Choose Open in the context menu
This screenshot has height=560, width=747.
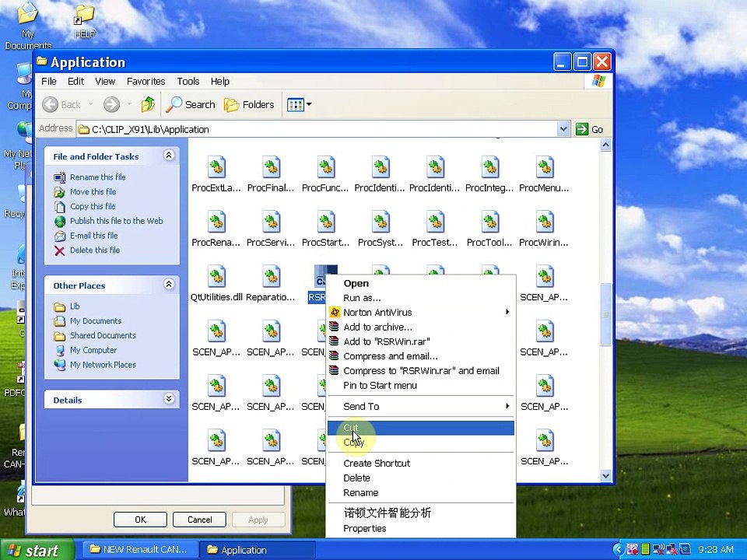[421, 283]
